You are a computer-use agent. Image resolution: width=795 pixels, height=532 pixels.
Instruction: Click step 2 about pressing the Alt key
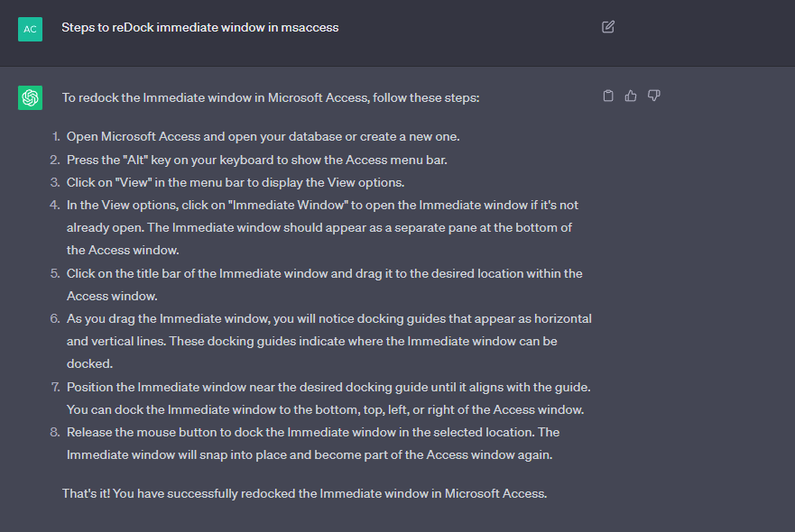256,160
